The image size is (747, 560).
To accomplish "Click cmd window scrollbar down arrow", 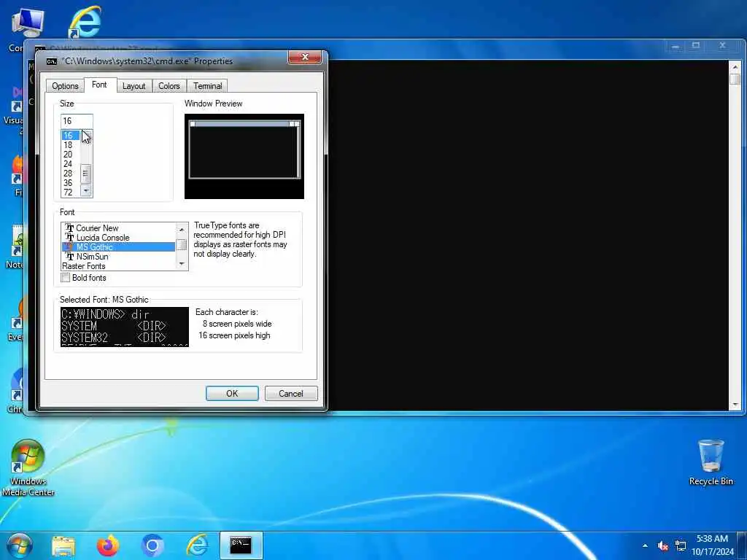I will coord(735,405).
